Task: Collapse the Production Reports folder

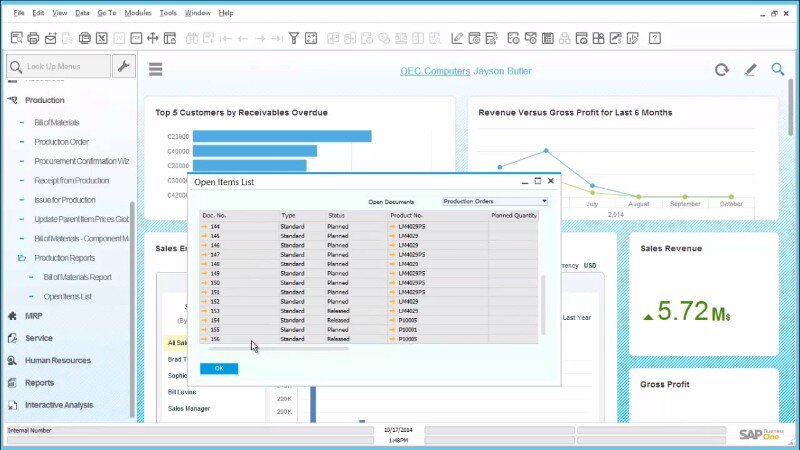Action: (x=22, y=258)
